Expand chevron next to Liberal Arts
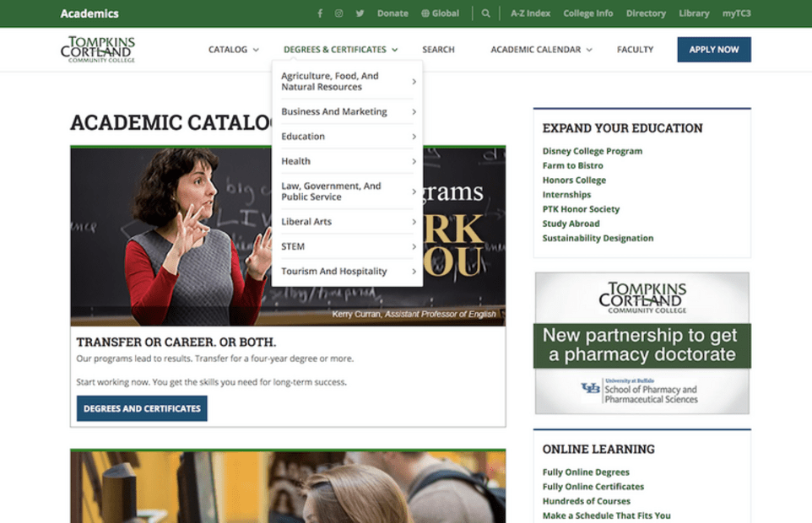Viewport: 812px width, 523px height. click(414, 221)
